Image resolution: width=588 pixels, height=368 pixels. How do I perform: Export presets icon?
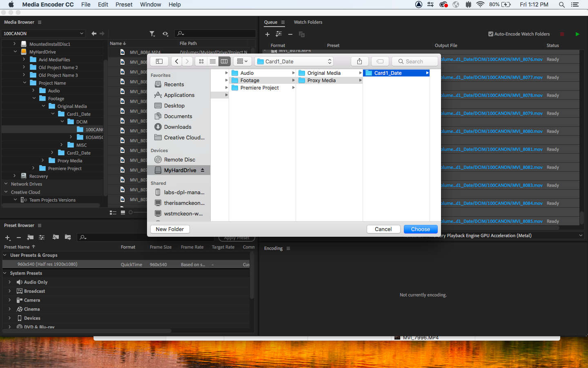[x=68, y=238]
